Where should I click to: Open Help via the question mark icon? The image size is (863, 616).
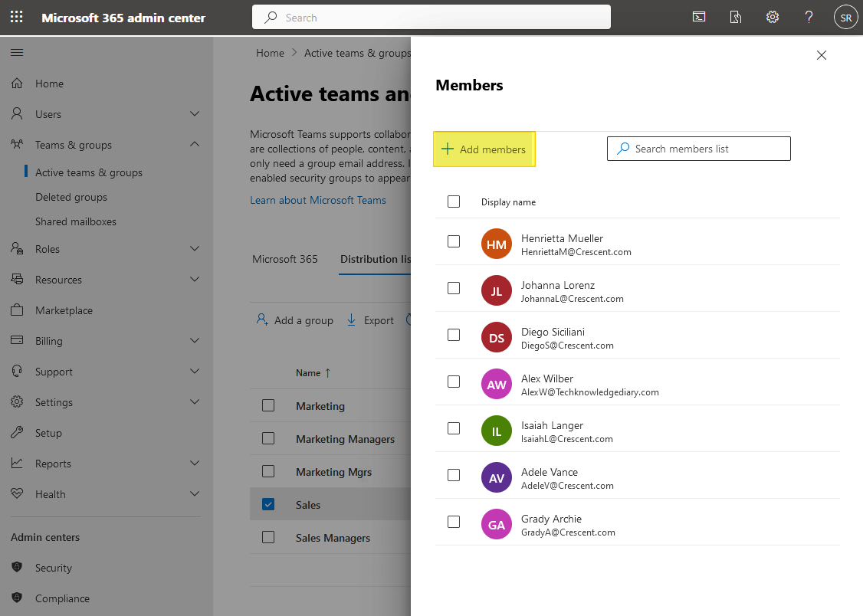[x=809, y=16]
